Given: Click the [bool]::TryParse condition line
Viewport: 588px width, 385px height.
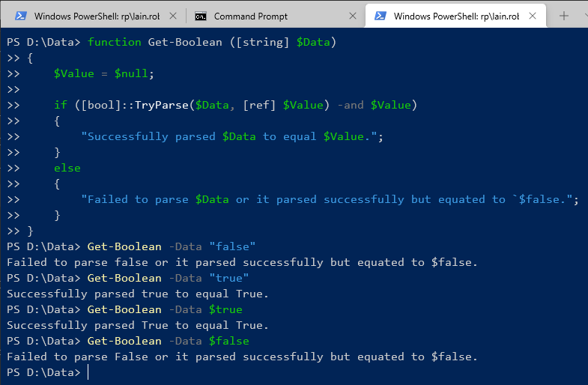Looking at the screenshot, I should pos(235,105).
